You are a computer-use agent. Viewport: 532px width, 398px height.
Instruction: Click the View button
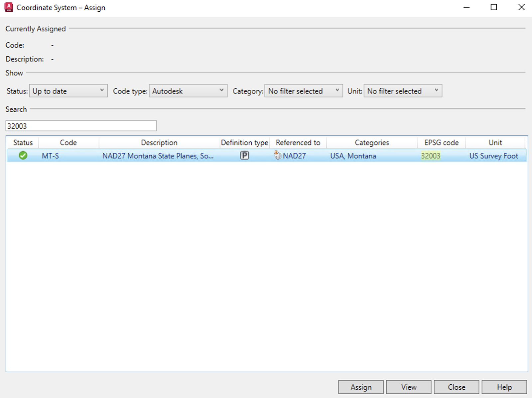409,387
